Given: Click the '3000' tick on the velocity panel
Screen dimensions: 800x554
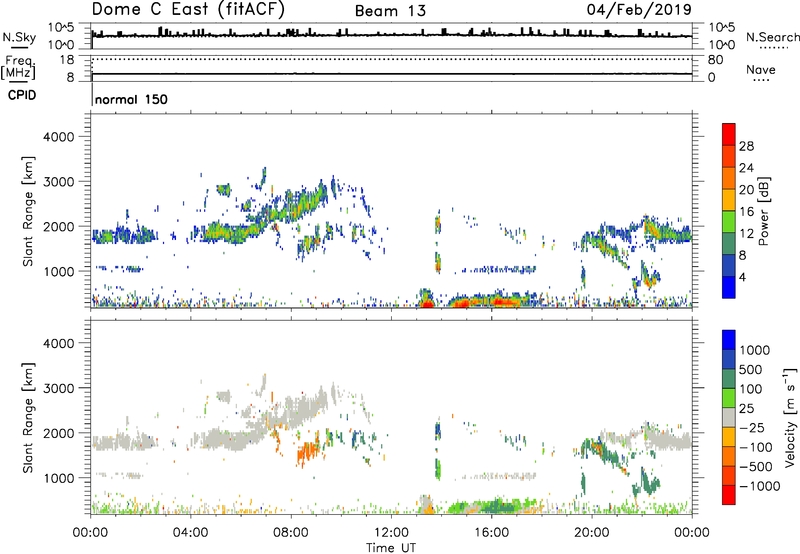Looking at the screenshot, I should click(59, 388).
